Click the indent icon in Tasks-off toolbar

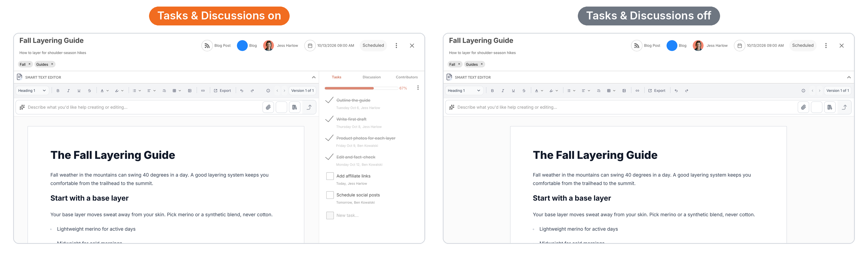point(599,90)
